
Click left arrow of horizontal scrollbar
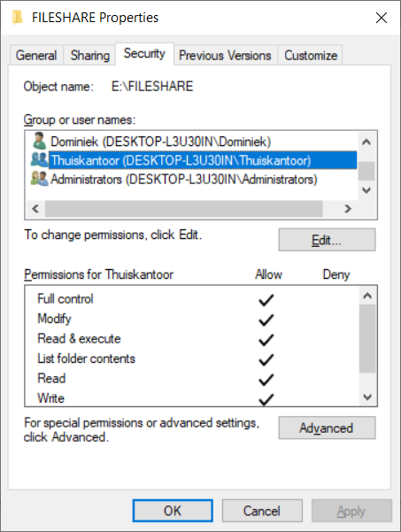[x=35, y=208]
